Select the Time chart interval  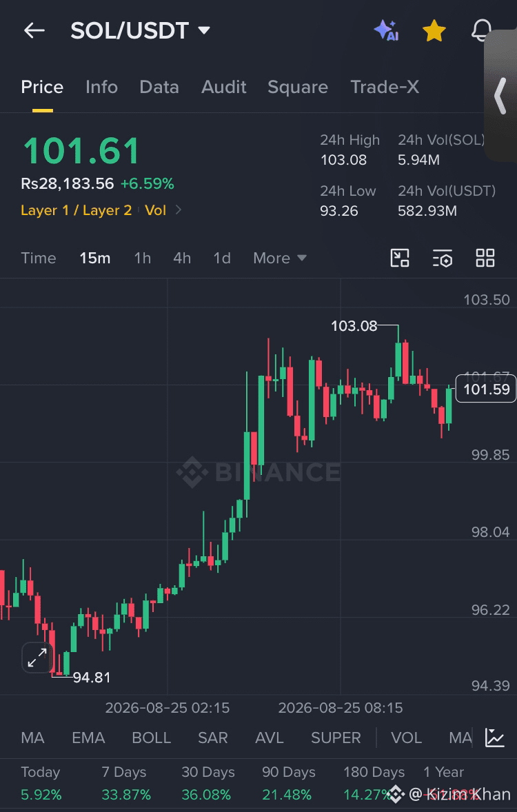pyautogui.click(x=39, y=258)
